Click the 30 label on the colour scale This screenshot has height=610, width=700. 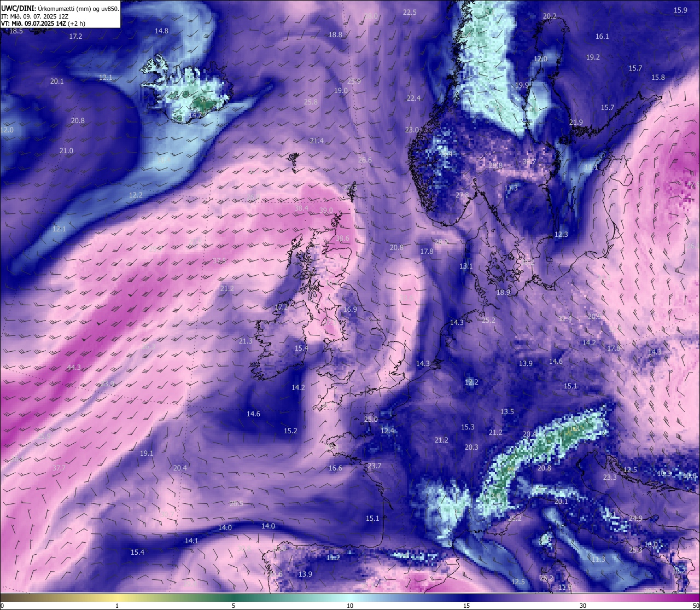tap(583, 606)
